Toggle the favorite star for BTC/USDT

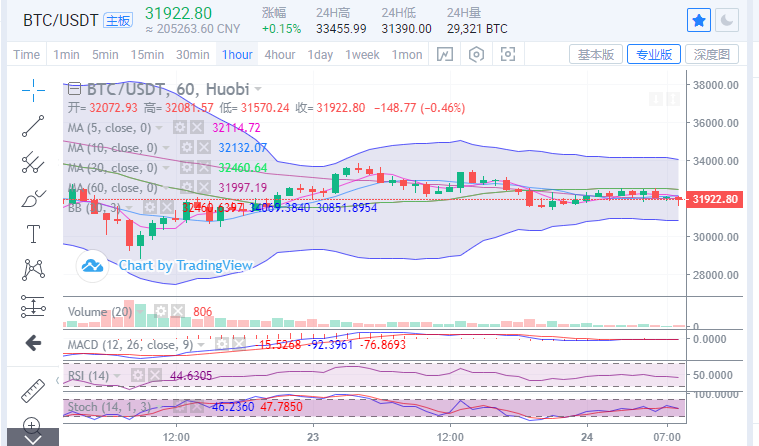(x=698, y=21)
